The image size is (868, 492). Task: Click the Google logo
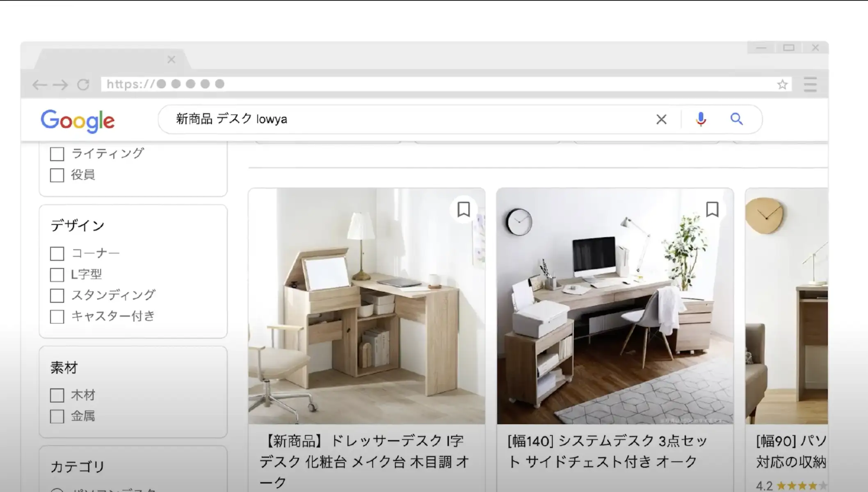coord(78,121)
